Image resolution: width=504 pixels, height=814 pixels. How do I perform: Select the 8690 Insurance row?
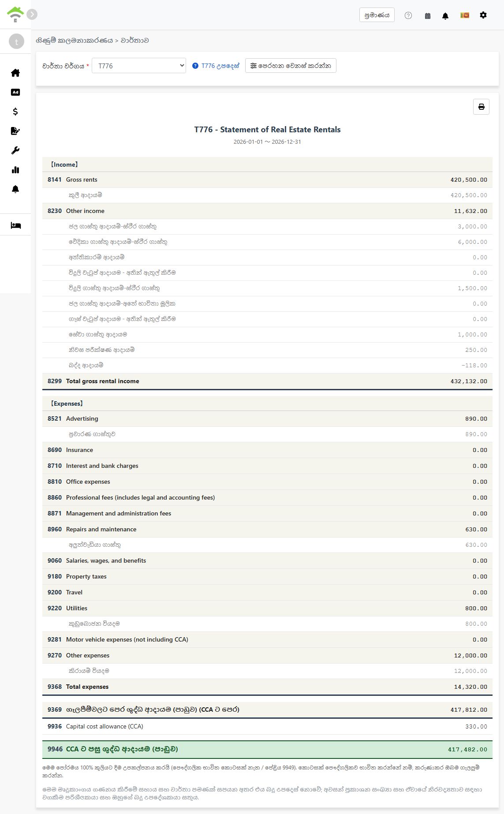click(x=267, y=450)
